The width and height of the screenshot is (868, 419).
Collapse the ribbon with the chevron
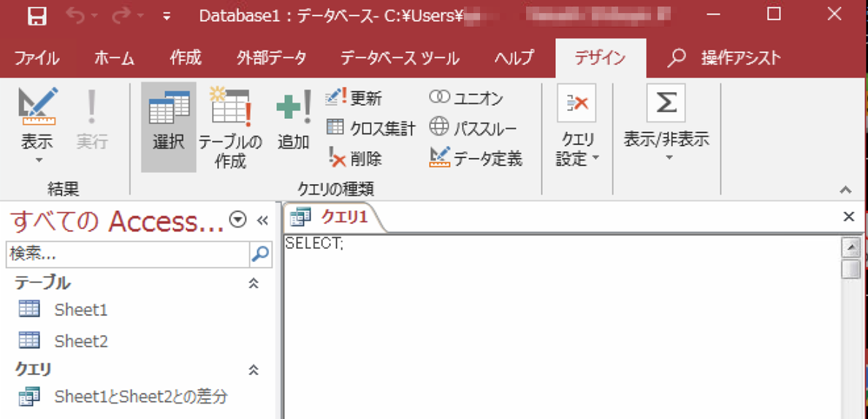tap(845, 190)
